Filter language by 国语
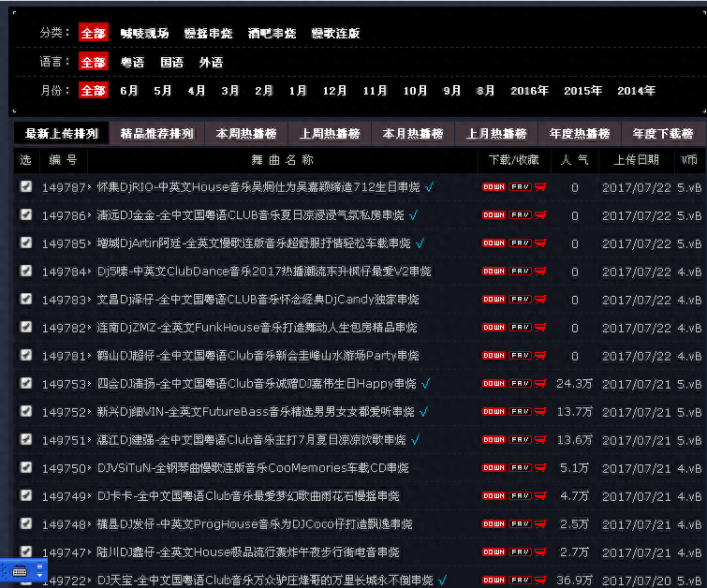Image resolution: width=707 pixels, height=588 pixels. pos(171,62)
